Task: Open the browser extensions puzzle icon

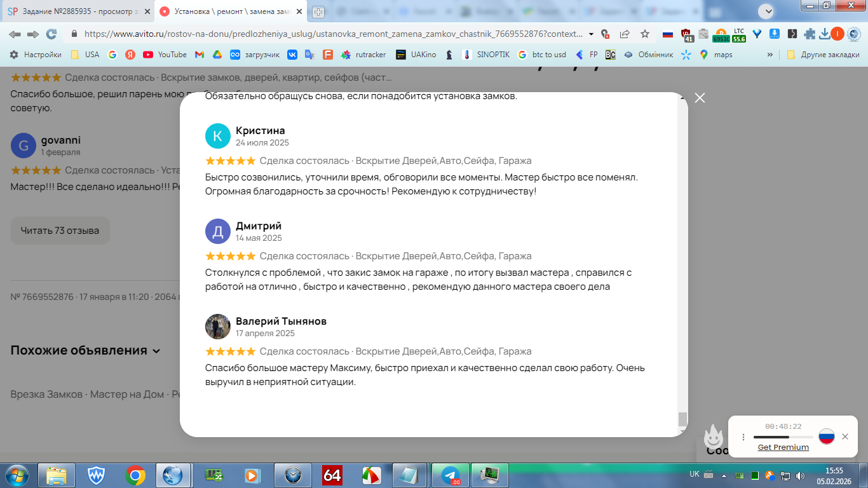Action: pos(809,34)
